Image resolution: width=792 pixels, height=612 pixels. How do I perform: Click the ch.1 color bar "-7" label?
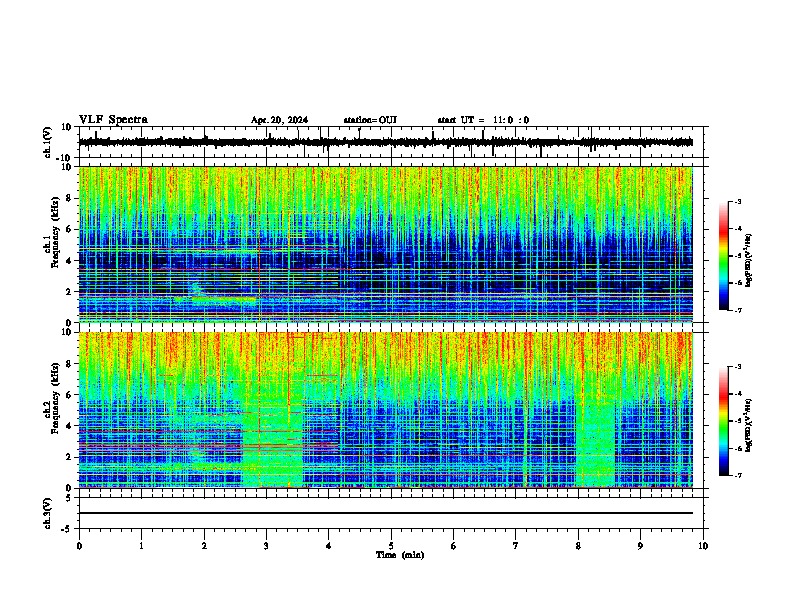point(737,310)
